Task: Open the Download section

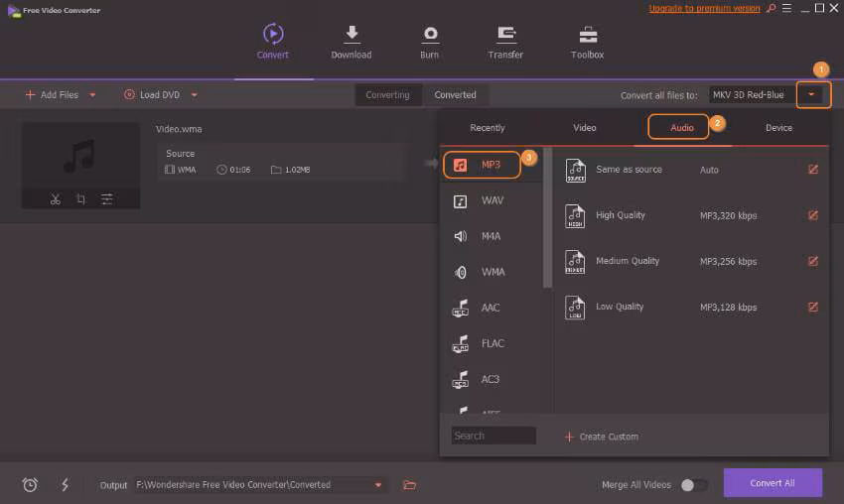Action: click(351, 42)
